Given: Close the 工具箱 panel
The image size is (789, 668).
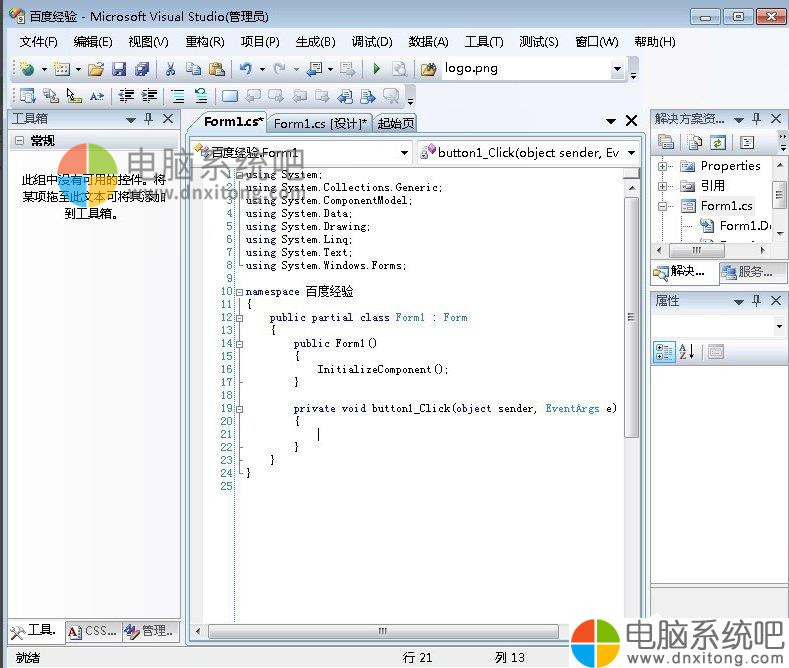Looking at the screenshot, I should click(168, 119).
